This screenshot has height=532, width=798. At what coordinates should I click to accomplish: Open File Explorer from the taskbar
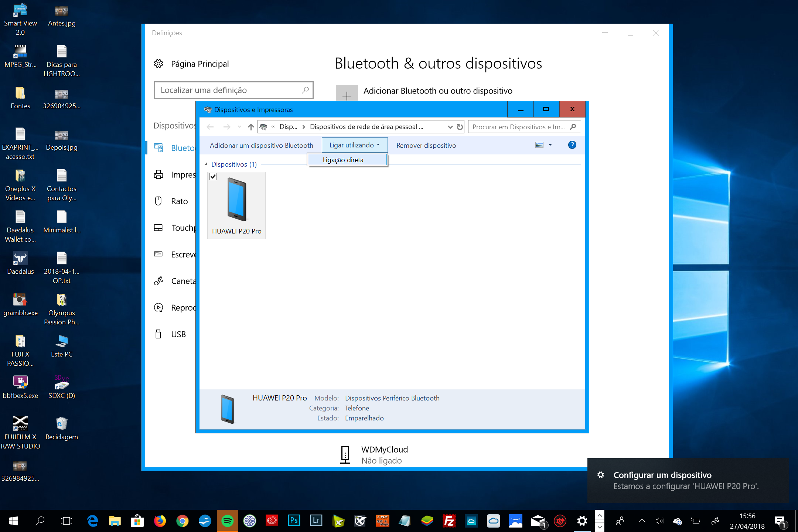(x=115, y=521)
